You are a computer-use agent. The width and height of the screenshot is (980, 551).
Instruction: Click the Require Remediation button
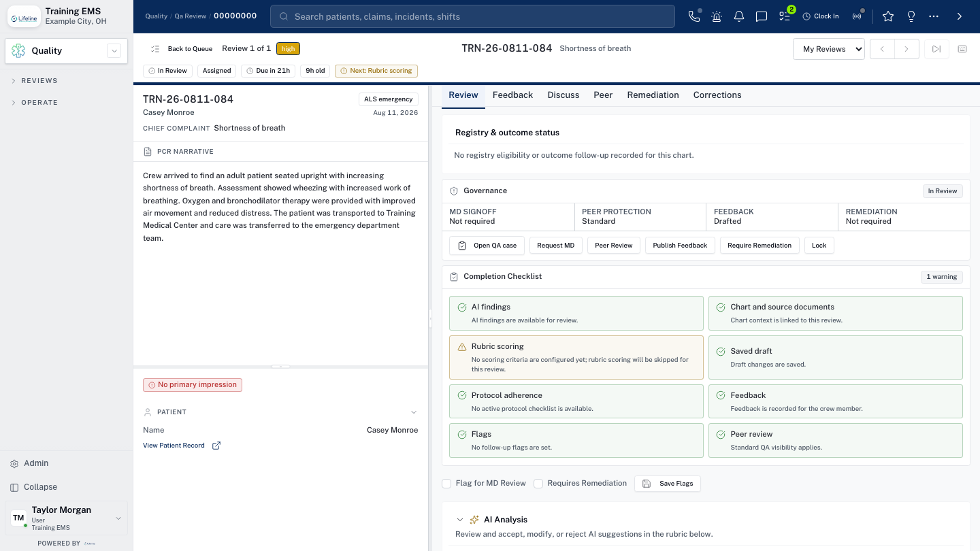point(759,246)
